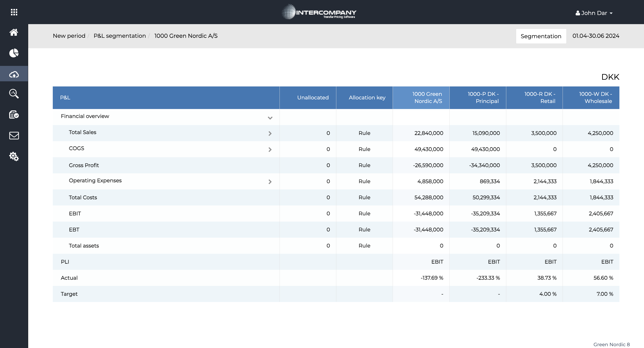Navigate to P&L segmentation breadcrumb
This screenshot has width=644, height=348.
[119, 36]
